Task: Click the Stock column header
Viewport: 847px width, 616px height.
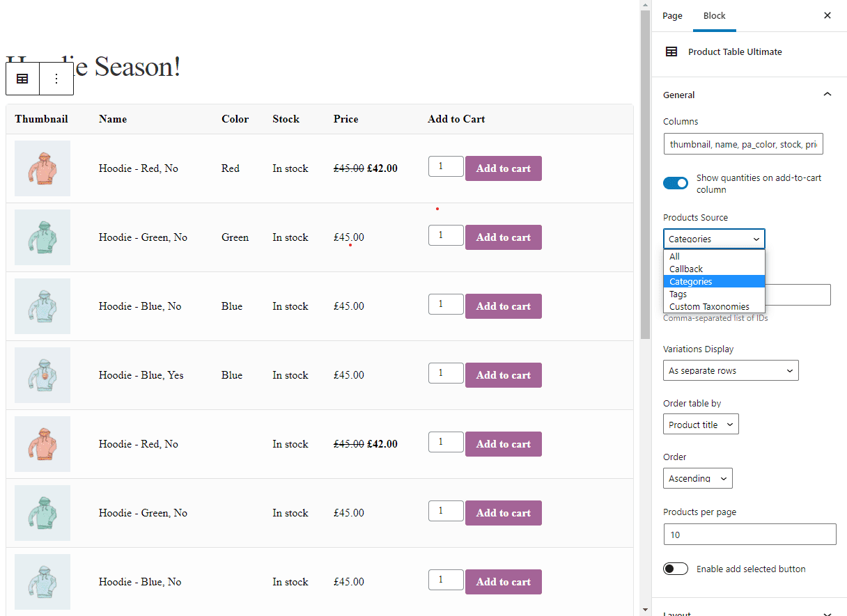Action: point(286,119)
